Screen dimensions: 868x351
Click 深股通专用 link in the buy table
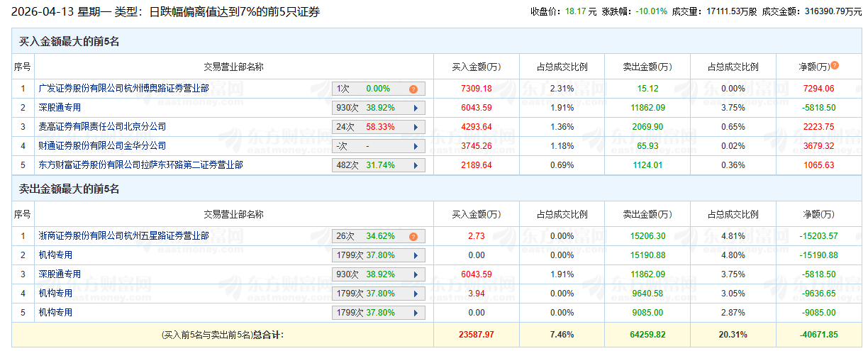pyautogui.click(x=60, y=108)
